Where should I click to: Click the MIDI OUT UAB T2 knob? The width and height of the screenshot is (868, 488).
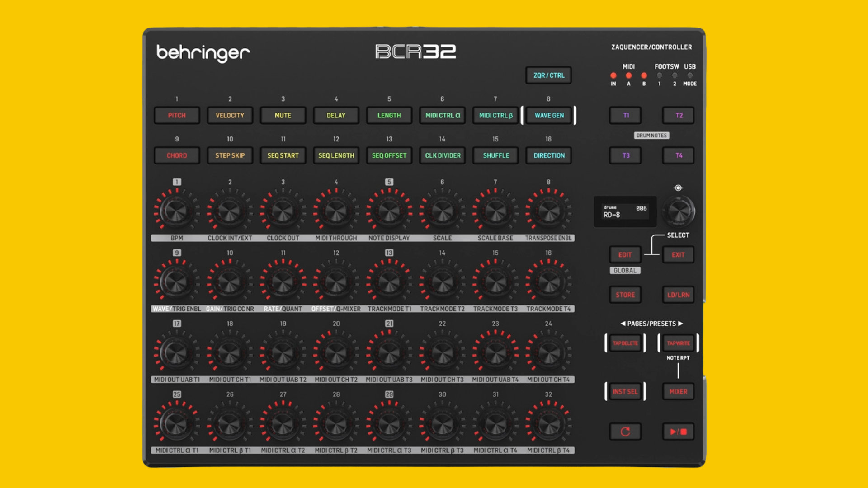point(283,353)
